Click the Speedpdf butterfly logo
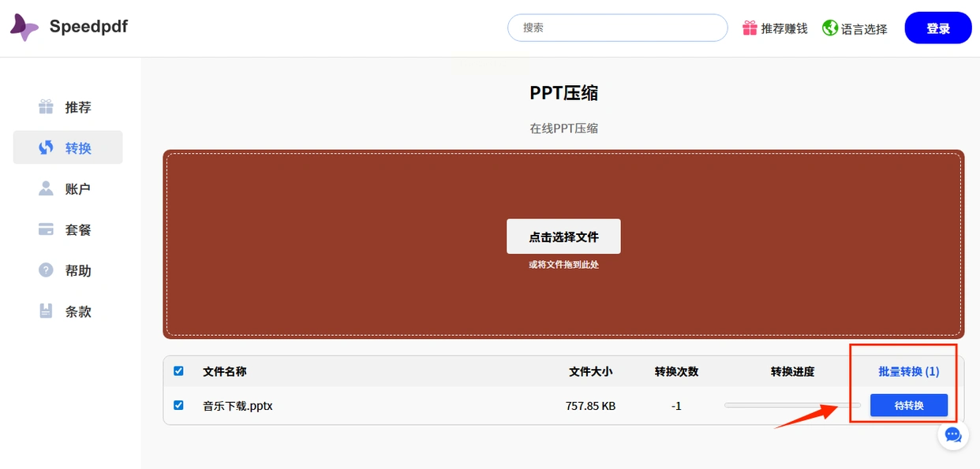This screenshot has width=980, height=469. pyautogui.click(x=24, y=28)
